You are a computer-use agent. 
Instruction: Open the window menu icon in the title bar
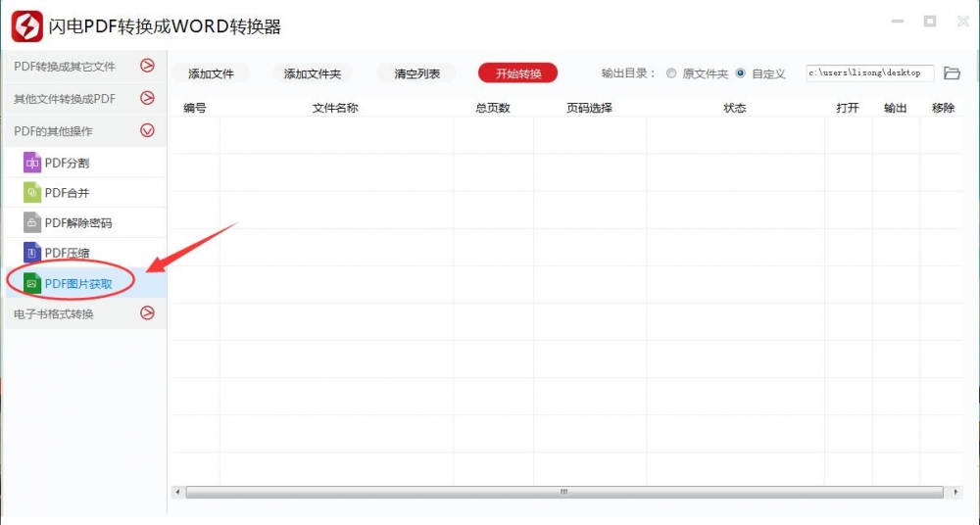[898, 22]
